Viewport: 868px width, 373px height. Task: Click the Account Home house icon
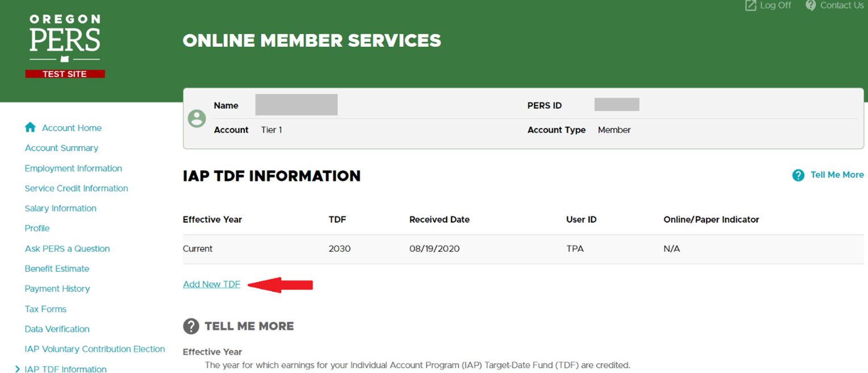tap(30, 128)
